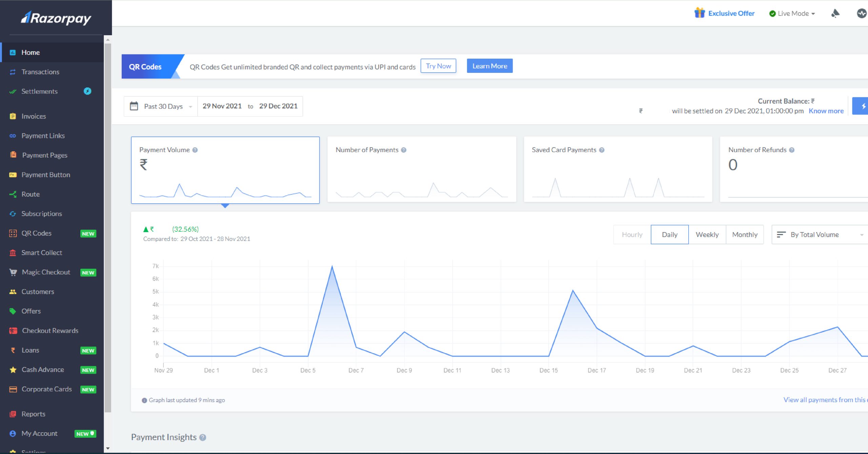This screenshot has width=868, height=454.
Task: Open the Subscriptions section
Action: coord(52,214)
